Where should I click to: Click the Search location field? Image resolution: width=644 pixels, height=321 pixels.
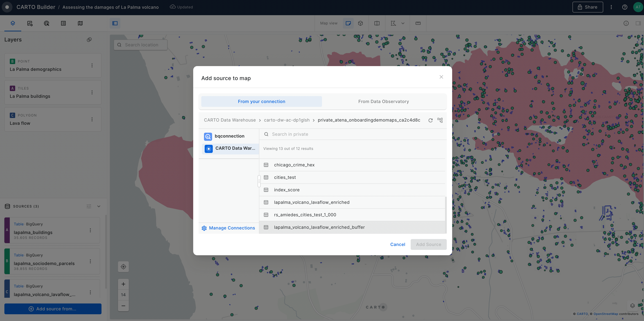(140, 45)
